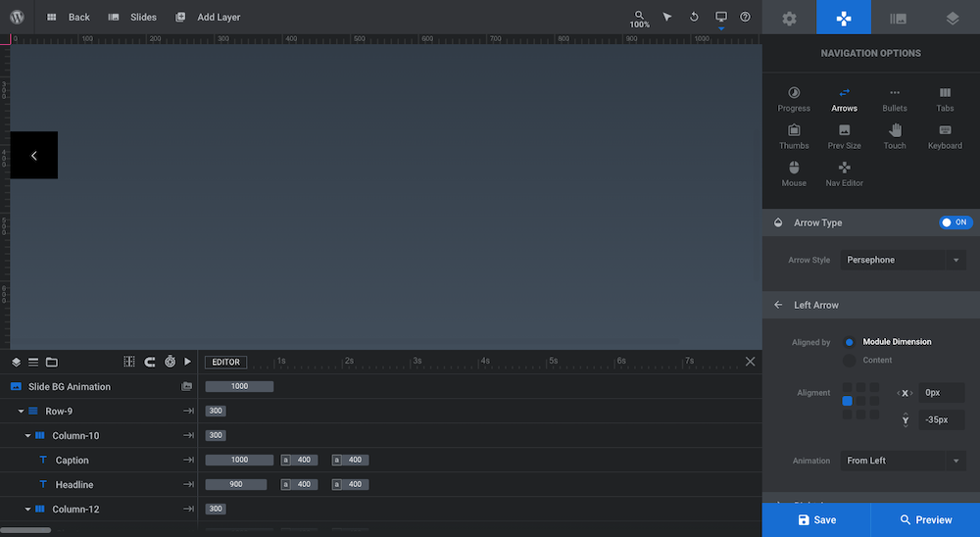Click the Headline 900 timeline frame
The height and width of the screenshot is (537, 980).
point(235,484)
